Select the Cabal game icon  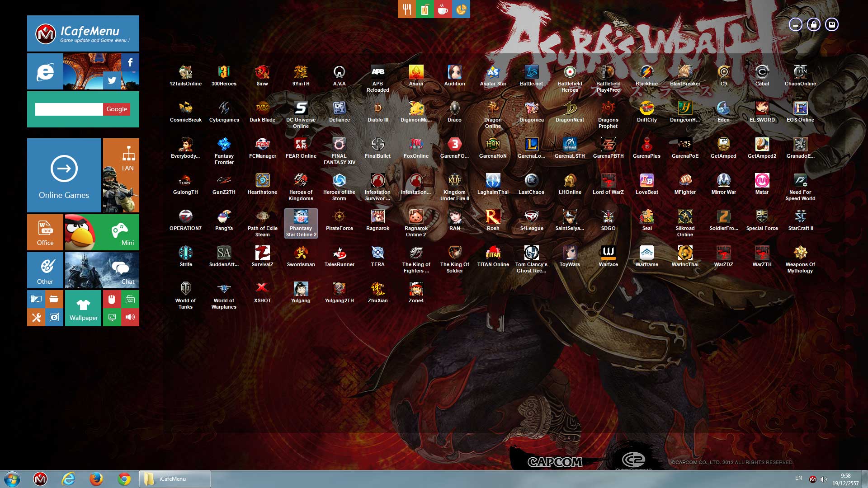point(762,75)
